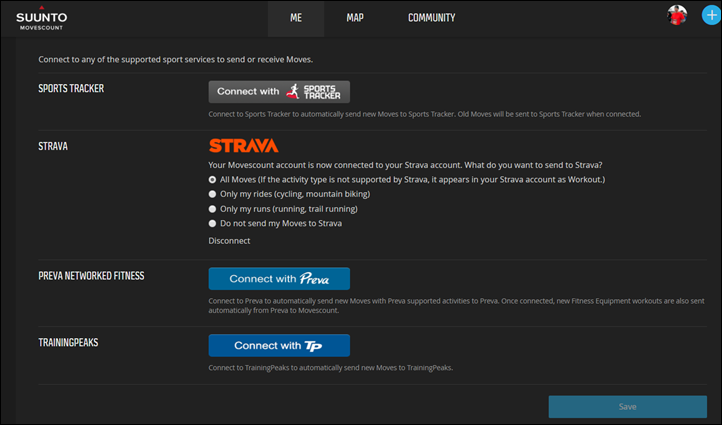
Task: Connect with Sports Tracker
Action: click(x=279, y=92)
